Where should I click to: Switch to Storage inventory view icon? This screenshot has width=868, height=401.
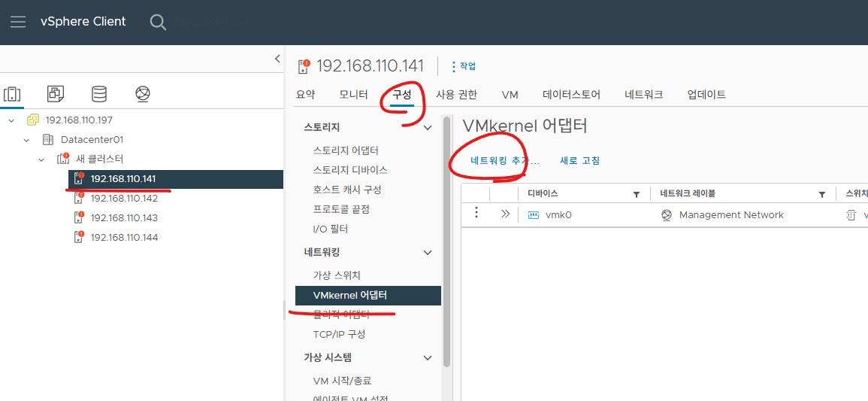click(x=99, y=94)
